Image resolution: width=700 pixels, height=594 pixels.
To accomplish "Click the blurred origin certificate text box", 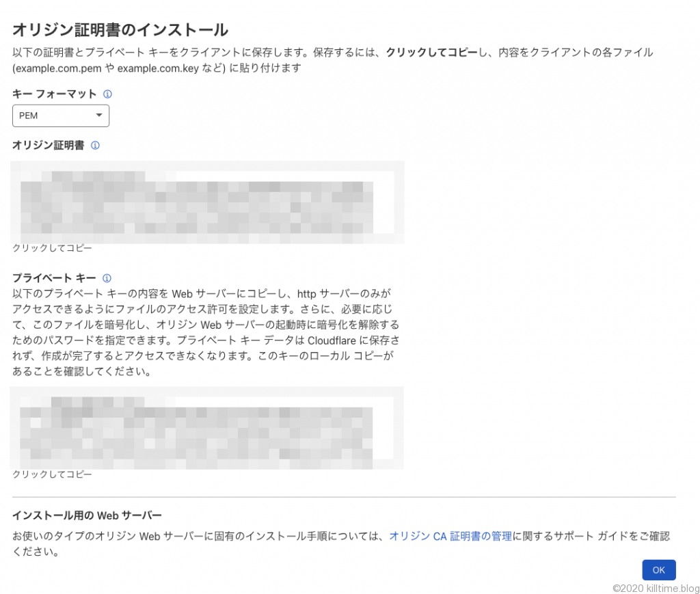I will coord(207,202).
